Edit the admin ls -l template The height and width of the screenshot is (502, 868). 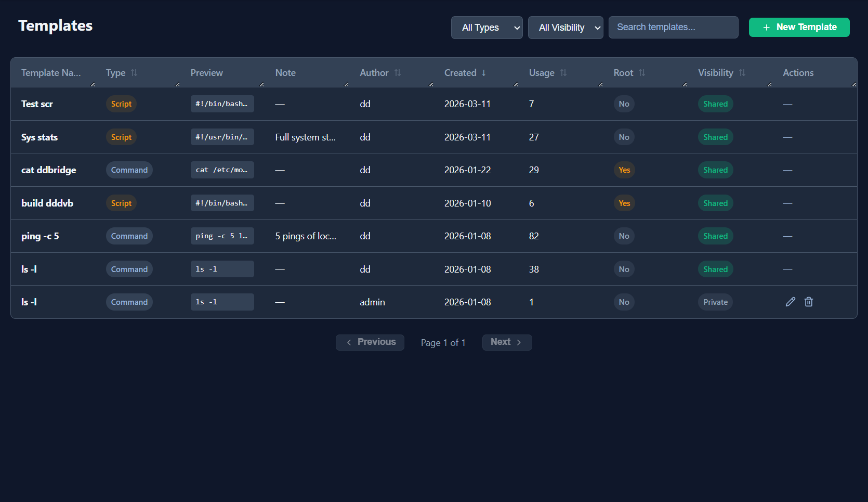click(790, 302)
